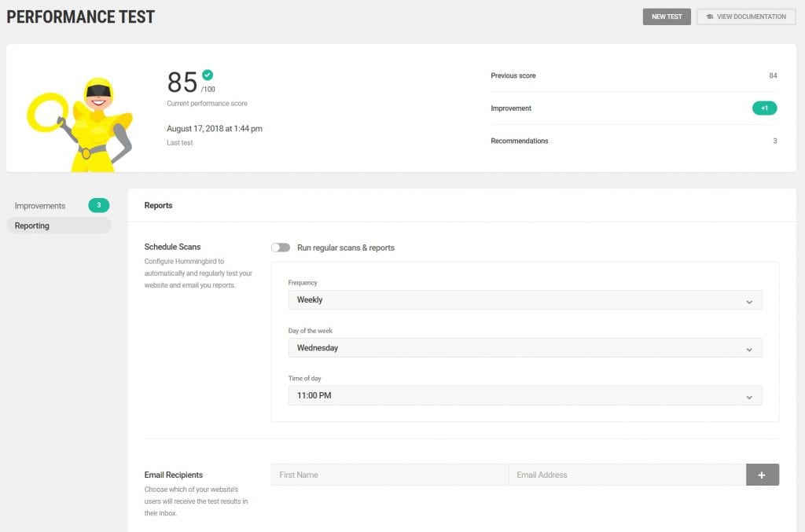The width and height of the screenshot is (805, 532).
Task: Click the Improvement row label
Action: pyautogui.click(x=511, y=108)
